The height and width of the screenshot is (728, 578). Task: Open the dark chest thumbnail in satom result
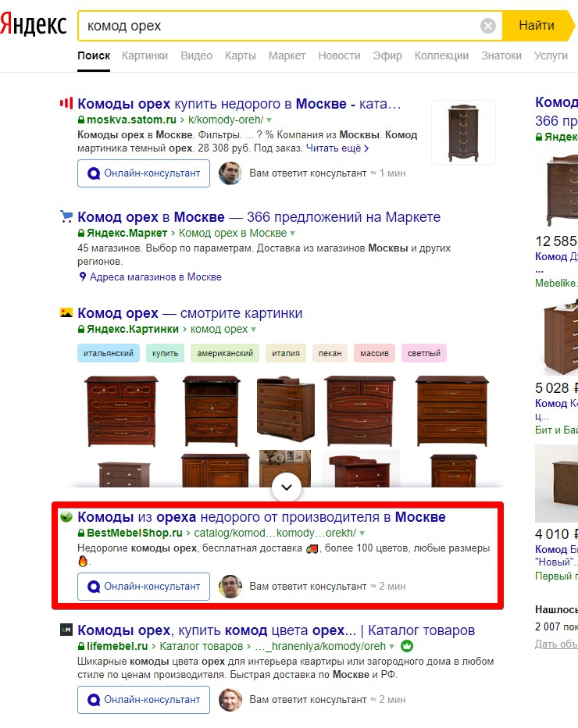[463, 132]
